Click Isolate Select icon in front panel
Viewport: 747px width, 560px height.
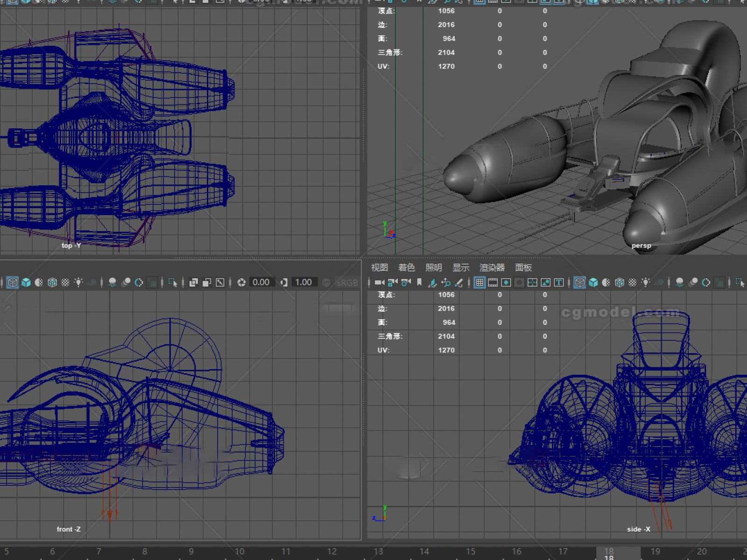pos(173,282)
